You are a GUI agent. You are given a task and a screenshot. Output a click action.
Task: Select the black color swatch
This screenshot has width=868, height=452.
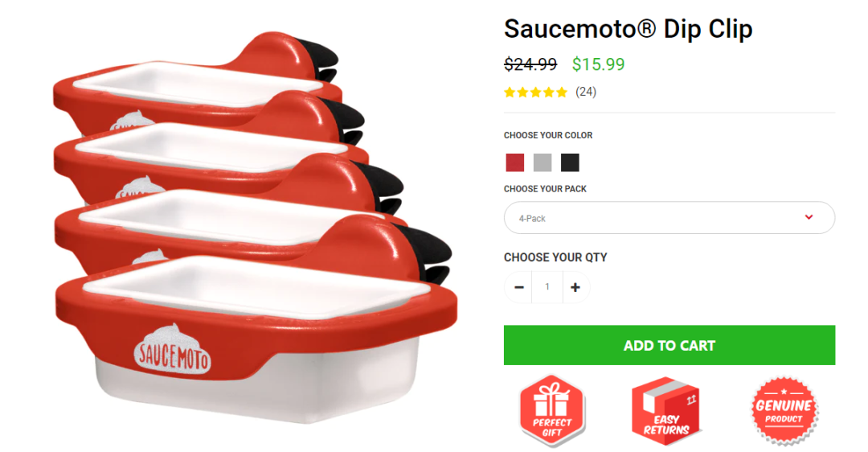(x=570, y=162)
